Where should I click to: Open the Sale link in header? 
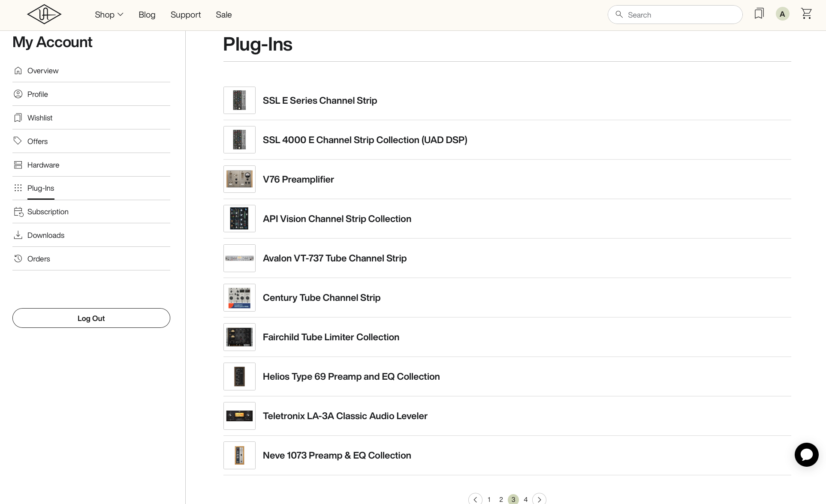click(223, 15)
